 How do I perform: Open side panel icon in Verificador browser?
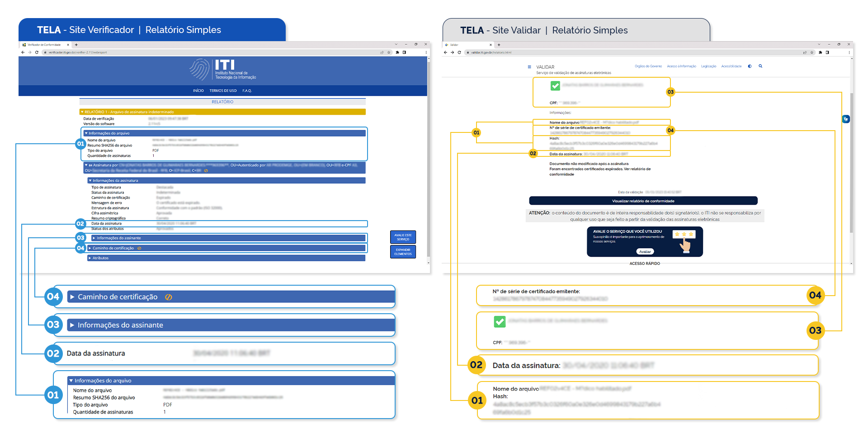(404, 52)
